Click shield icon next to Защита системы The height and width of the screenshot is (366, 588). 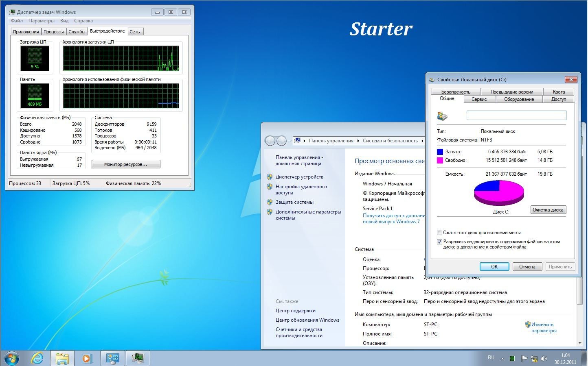[x=269, y=202]
